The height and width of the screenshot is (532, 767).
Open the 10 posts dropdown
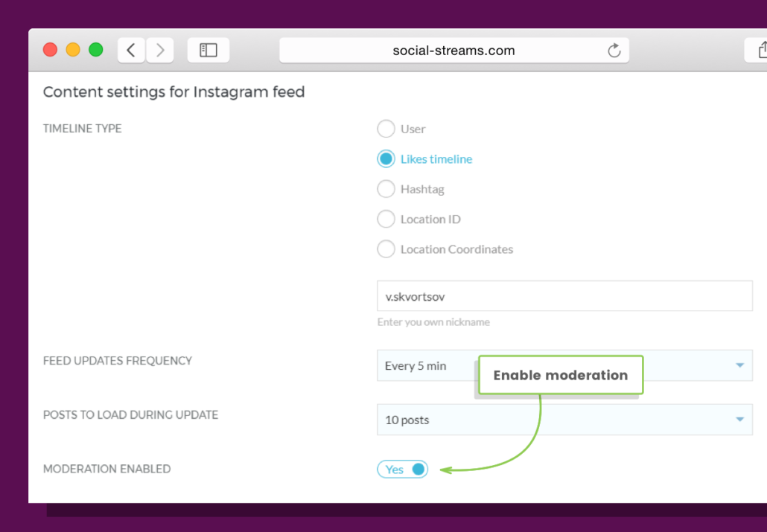[564, 420]
